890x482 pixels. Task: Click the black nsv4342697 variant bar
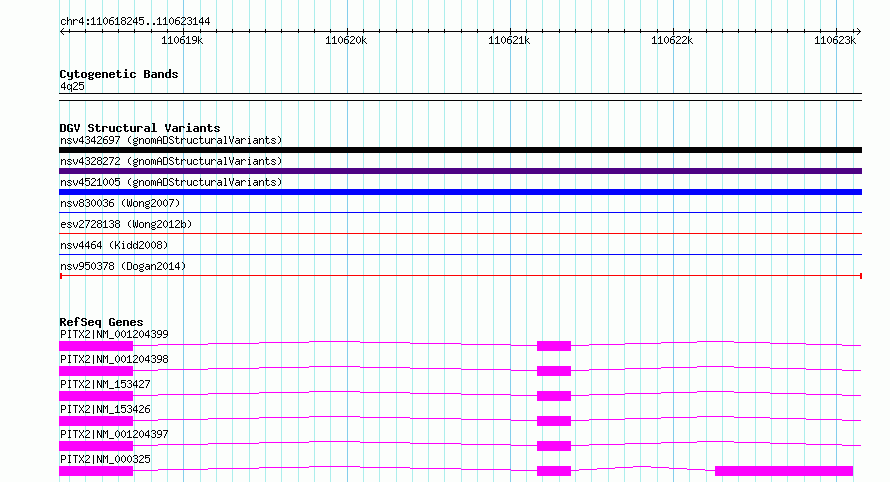click(x=460, y=150)
